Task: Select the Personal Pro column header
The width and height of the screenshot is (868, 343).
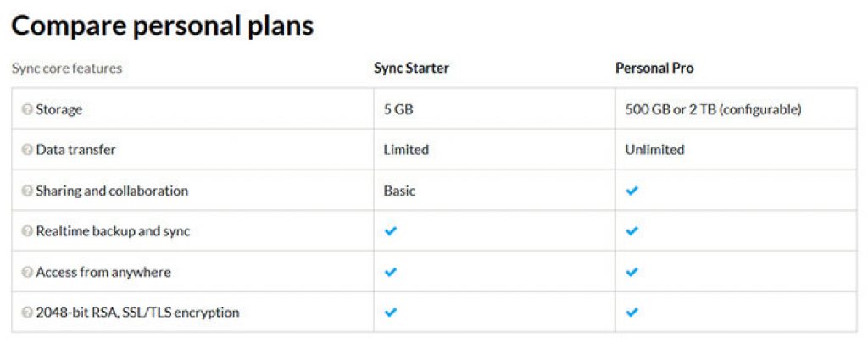Action: [654, 69]
